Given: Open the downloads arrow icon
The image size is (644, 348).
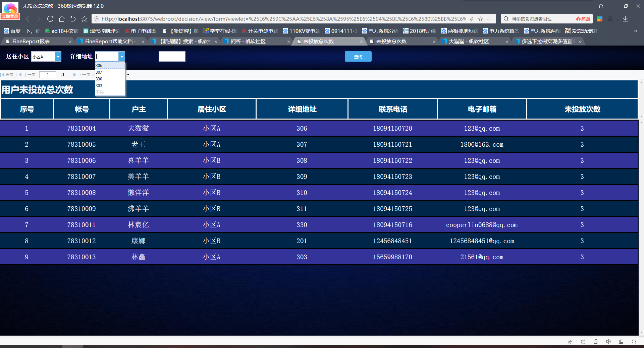Looking at the screenshot, I should [x=625, y=19].
